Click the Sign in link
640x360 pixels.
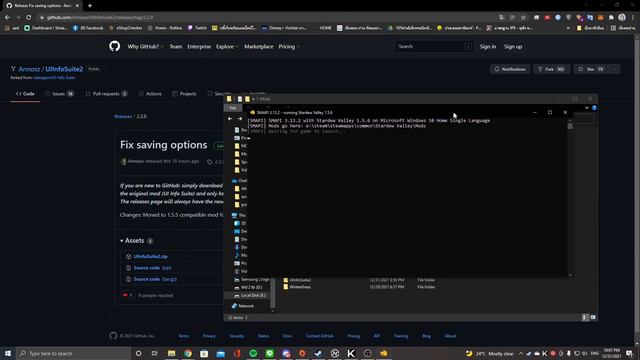(x=488, y=47)
